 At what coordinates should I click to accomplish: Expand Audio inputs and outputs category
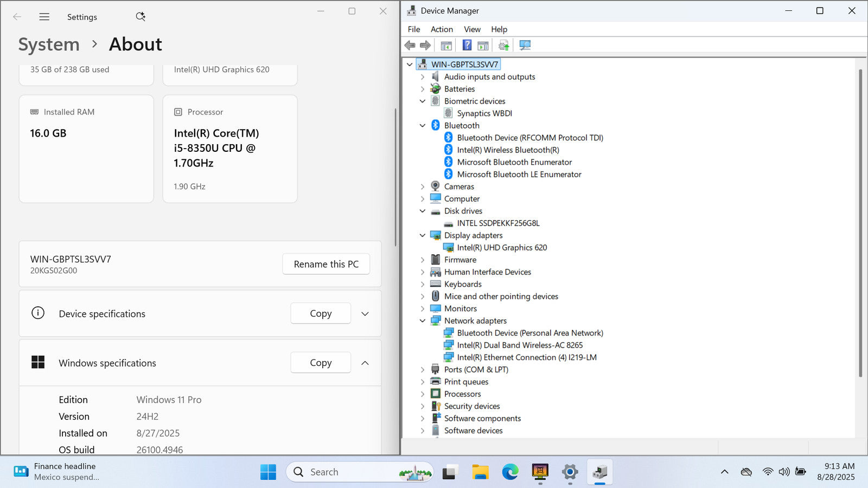click(423, 77)
